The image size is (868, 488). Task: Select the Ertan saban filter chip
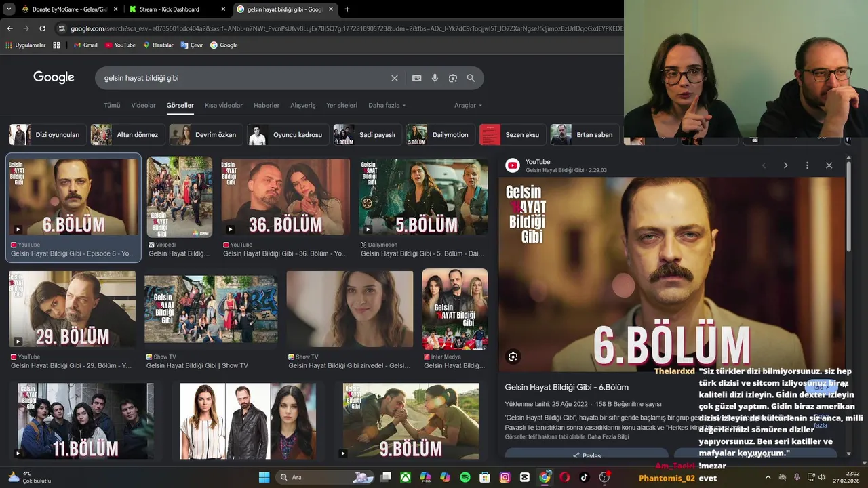point(585,135)
